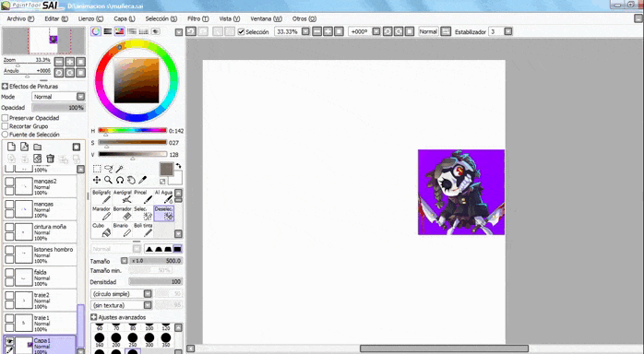This screenshot has width=644, height=354.
Task: Open the Mode Normal dropdown
Action: (58, 97)
